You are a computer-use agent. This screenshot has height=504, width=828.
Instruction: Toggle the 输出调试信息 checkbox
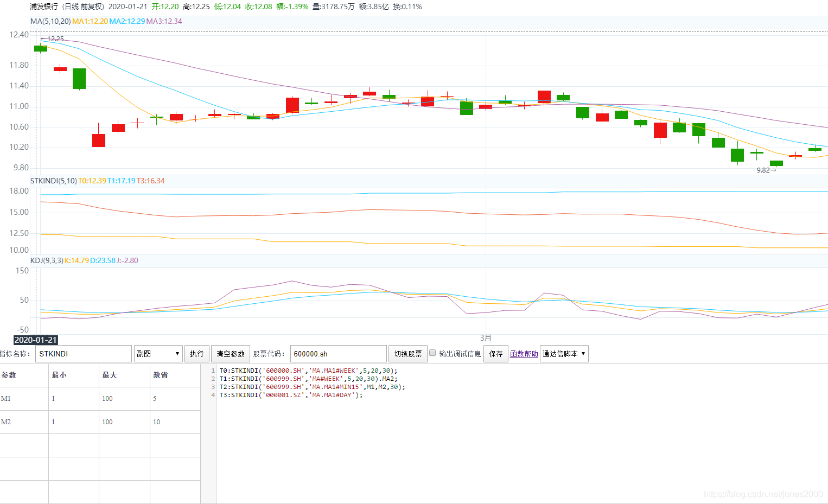point(432,353)
